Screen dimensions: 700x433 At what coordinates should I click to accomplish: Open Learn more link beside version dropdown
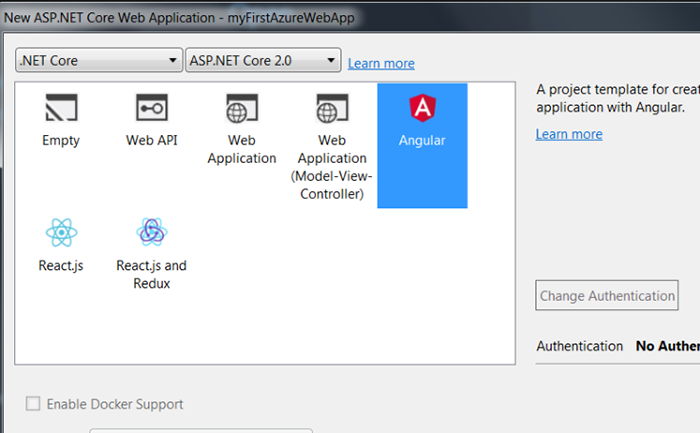coord(381,63)
